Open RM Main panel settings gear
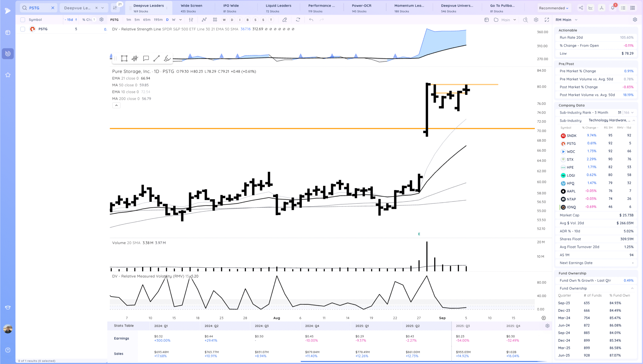 pyautogui.click(x=635, y=20)
